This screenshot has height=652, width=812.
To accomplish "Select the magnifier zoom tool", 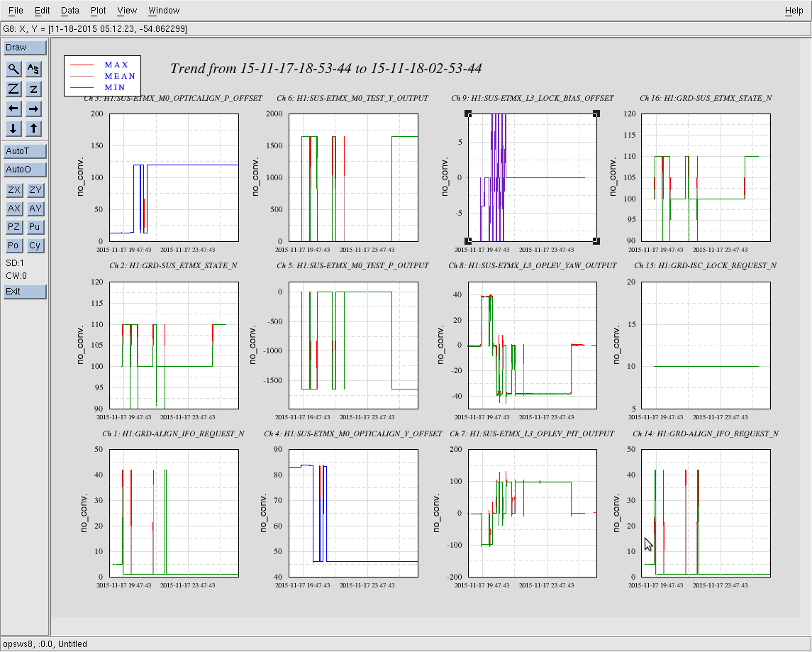I will 13,68.
